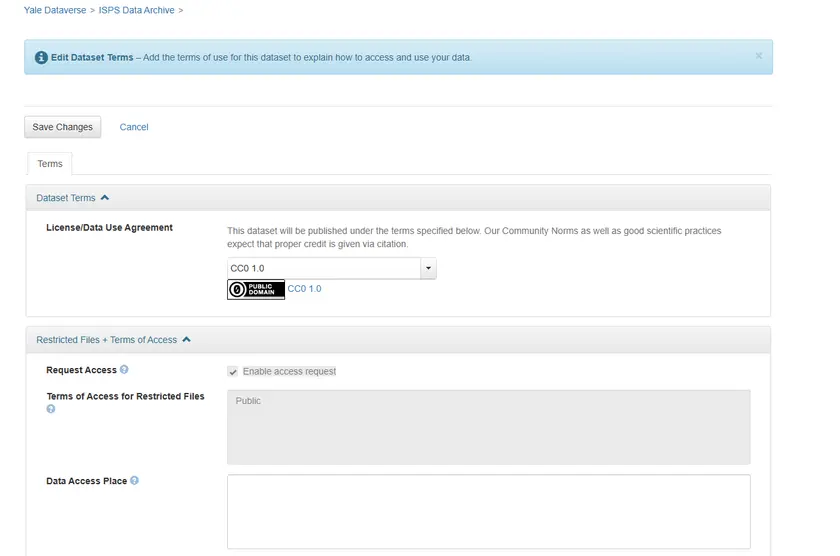840x556 pixels.
Task: Click the info icon in Edit Dataset Terms banner
Action: (x=41, y=58)
